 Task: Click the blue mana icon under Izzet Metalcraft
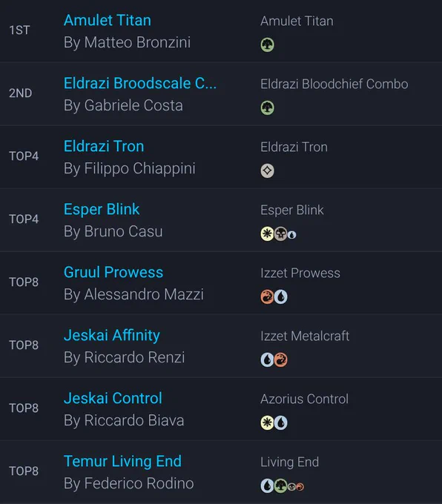coord(267,359)
